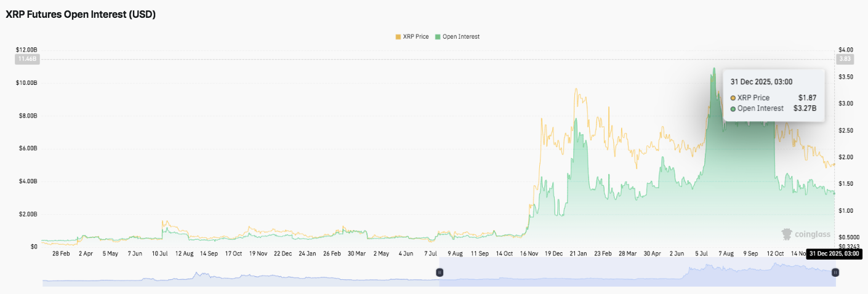Click the $3.27B value in the tooltip
Screen dimensions: 868x294
click(x=805, y=109)
